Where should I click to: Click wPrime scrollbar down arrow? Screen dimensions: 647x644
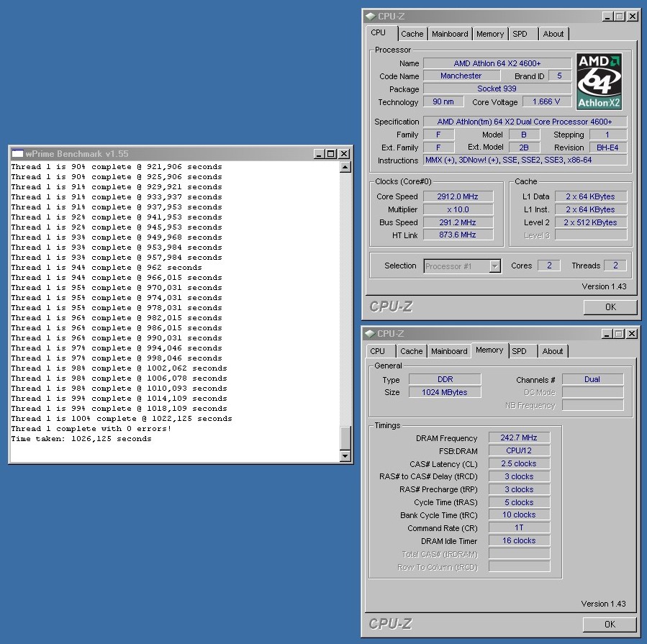(345, 456)
